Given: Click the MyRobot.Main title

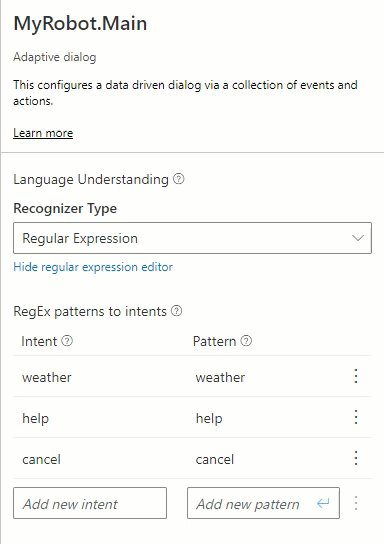Looking at the screenshot, I should tap(80, 24).
